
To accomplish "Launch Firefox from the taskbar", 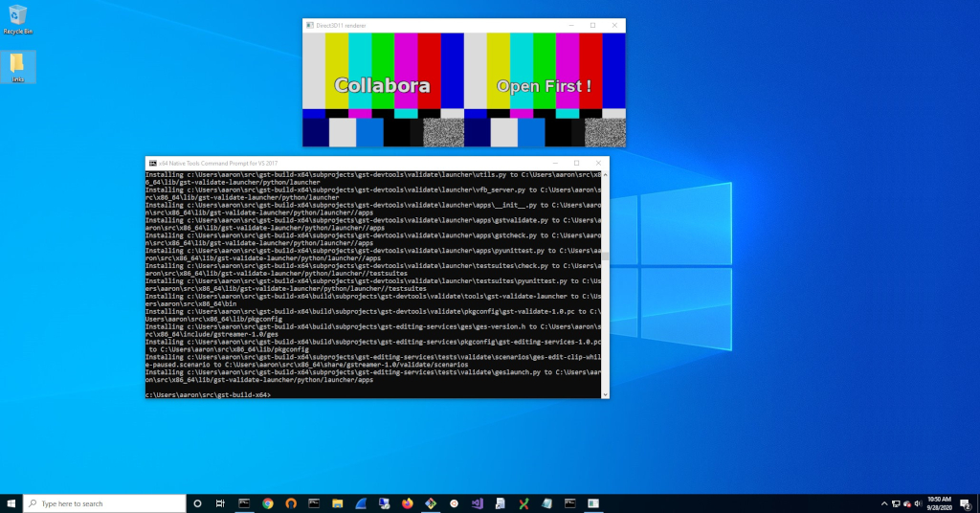I will click(408, 503).
